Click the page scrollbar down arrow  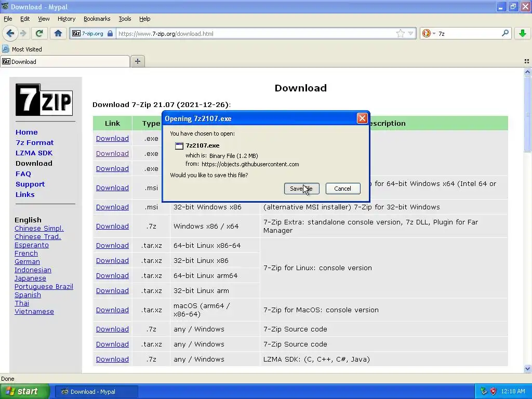point(527,368)
